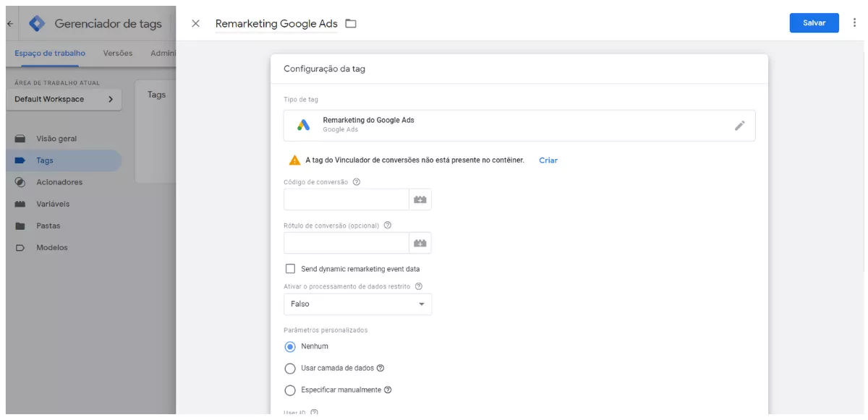
Task: Click the Variáveis sidebar icon
Action: (x=20, y=204)
